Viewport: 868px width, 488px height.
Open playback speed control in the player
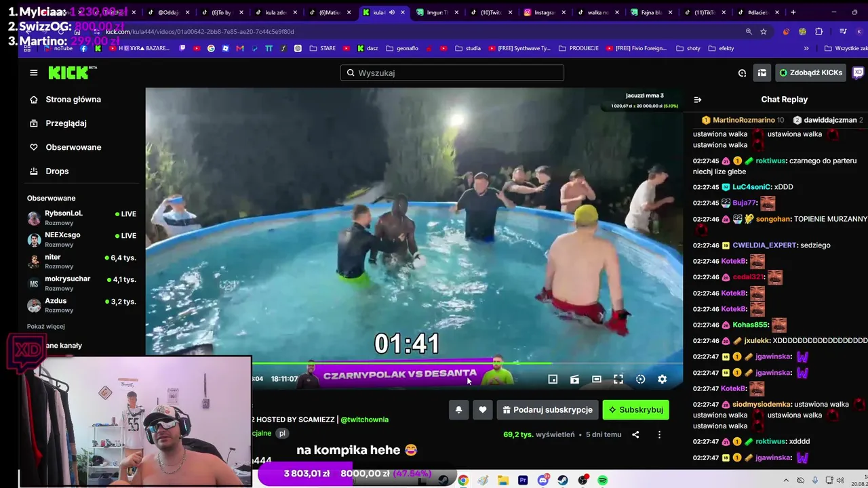tap(640, 380)
